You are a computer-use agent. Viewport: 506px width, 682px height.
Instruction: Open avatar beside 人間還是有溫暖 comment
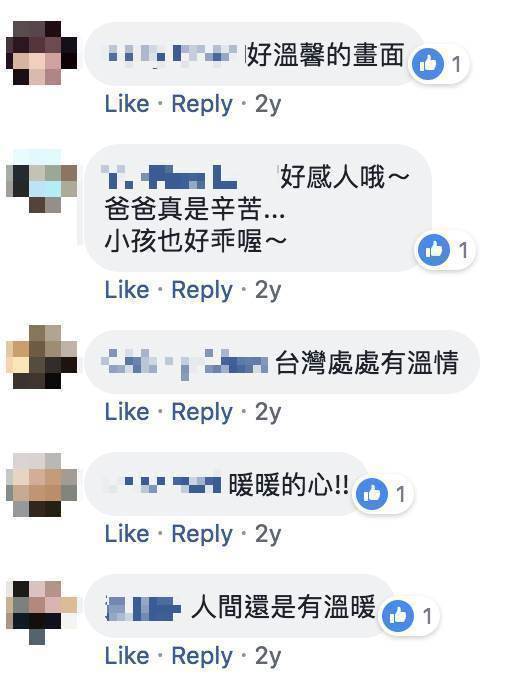click(42, 612)
